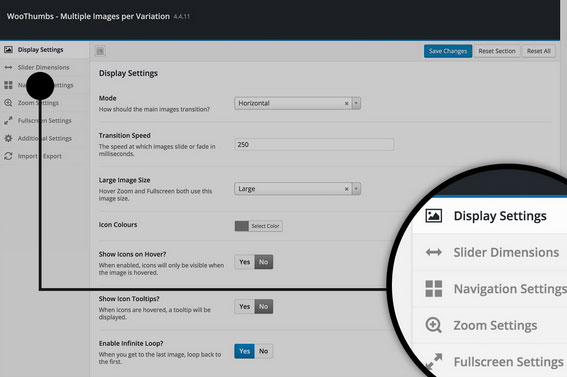Set Enable Infinite Loop to Yes
Image resolution: width=567 pixels, height=377 pixels.
point(244,351)
